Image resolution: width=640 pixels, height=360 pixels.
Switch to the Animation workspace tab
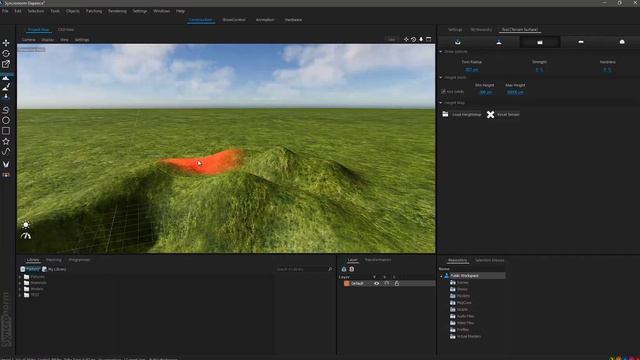pyautogui.click(x=265, y=20)
